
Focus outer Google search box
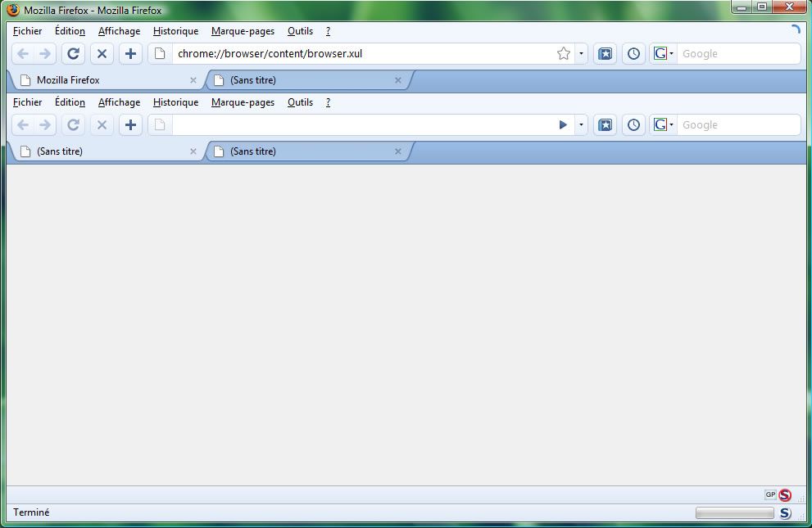[x=738, y=54]
